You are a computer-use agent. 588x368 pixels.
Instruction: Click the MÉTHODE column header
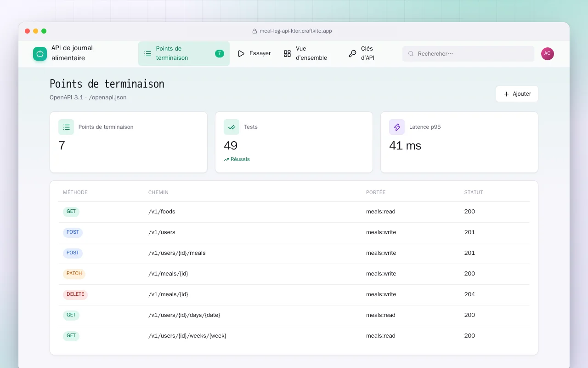(x=75, y=192)
